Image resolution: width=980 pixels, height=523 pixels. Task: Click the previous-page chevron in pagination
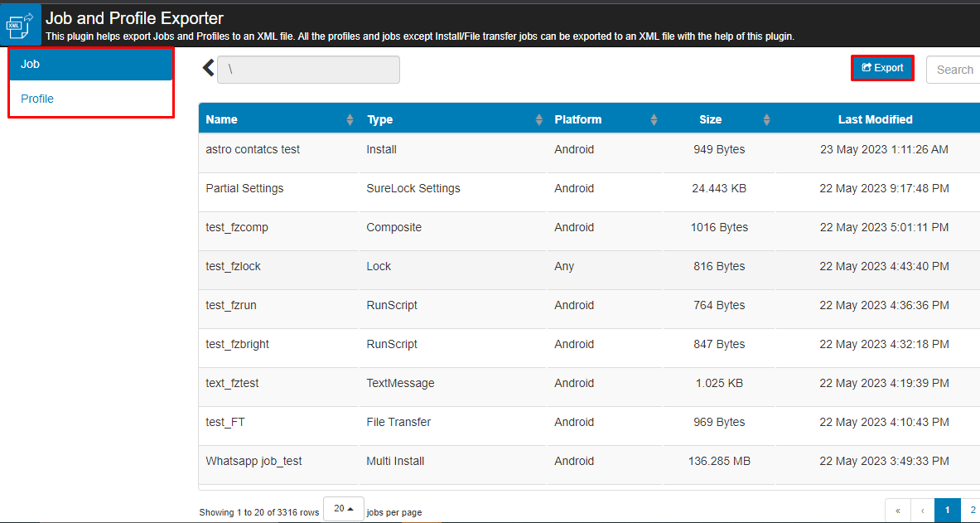(x=922, y=510)
